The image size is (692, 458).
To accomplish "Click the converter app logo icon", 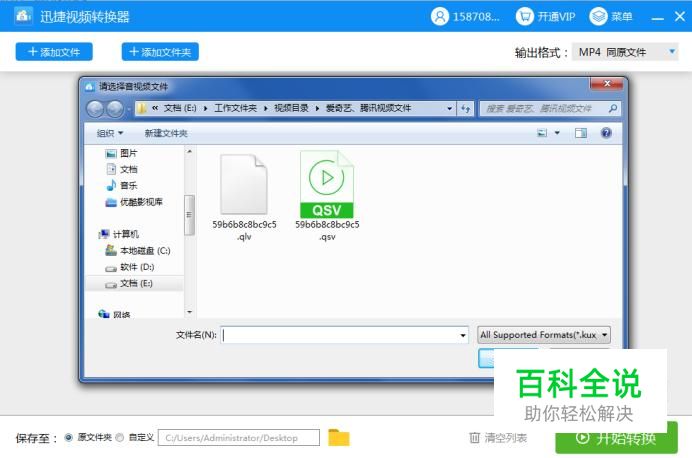I will [23, 16].
